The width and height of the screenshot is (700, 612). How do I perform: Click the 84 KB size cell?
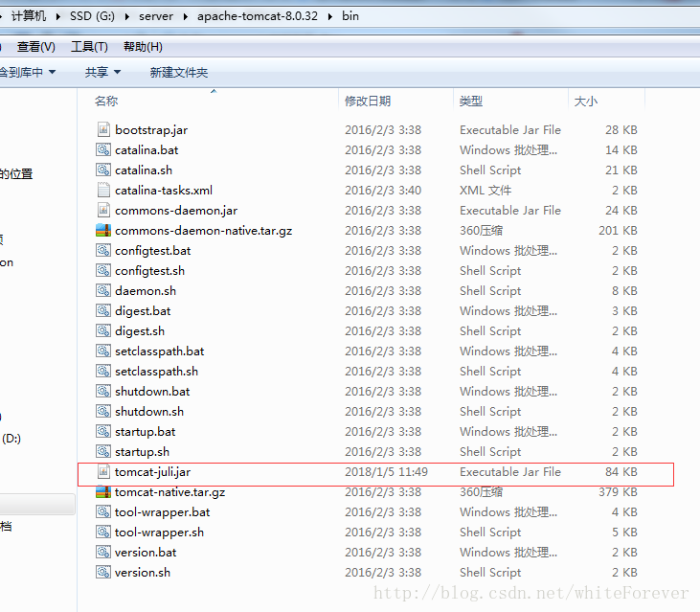[621, 472]
